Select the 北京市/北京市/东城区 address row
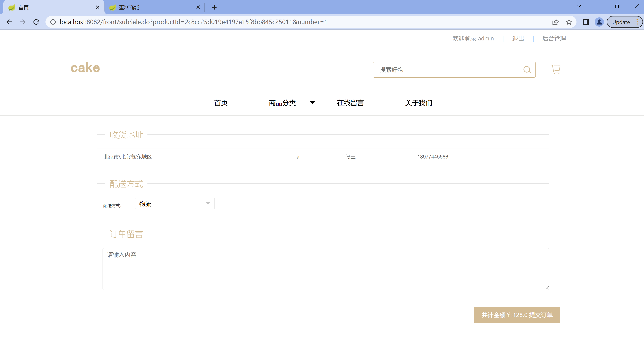644x346 pixels. coord(323,157)
